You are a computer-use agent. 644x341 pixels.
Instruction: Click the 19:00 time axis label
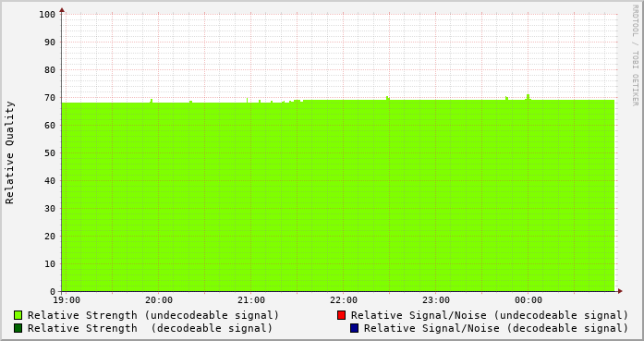[x=67, y=300]
